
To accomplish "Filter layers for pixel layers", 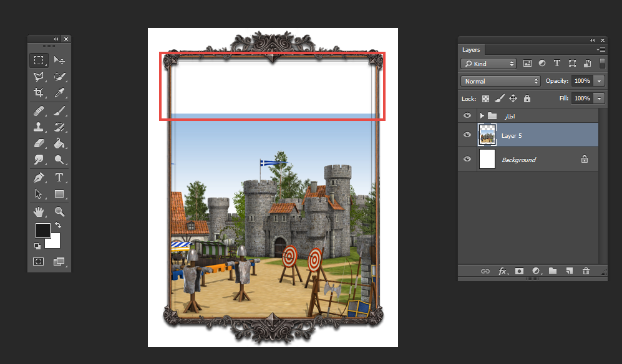I will (527, 64).
